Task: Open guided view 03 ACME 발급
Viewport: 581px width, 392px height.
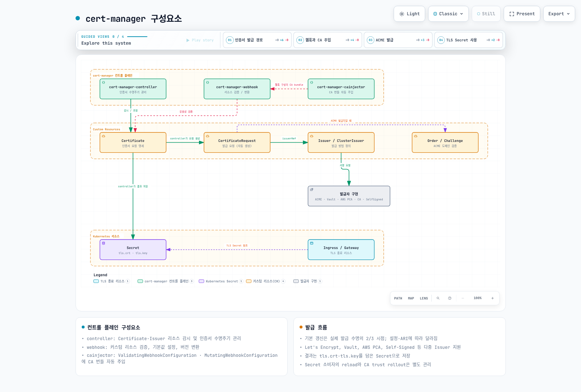Action: pyautogui.click(x=398, y=40)
